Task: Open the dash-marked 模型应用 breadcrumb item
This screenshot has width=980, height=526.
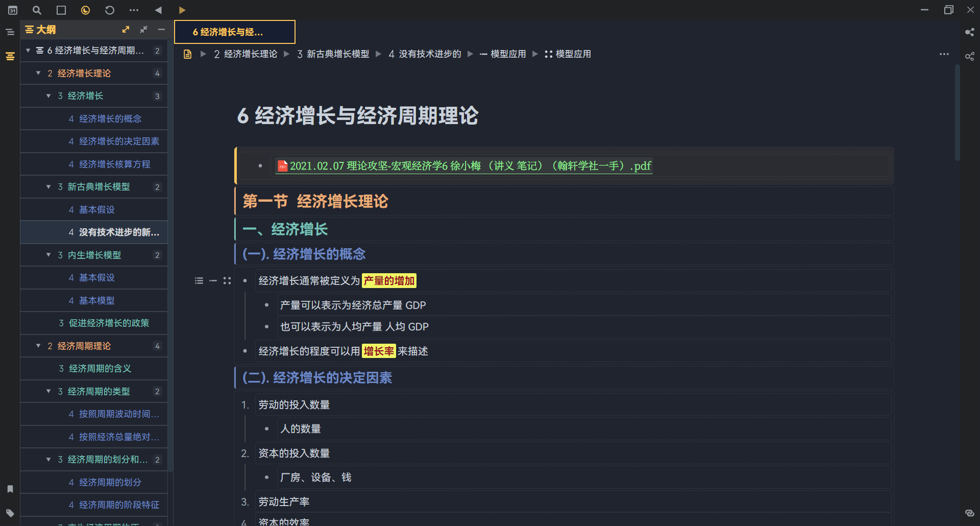Action: 503,54
